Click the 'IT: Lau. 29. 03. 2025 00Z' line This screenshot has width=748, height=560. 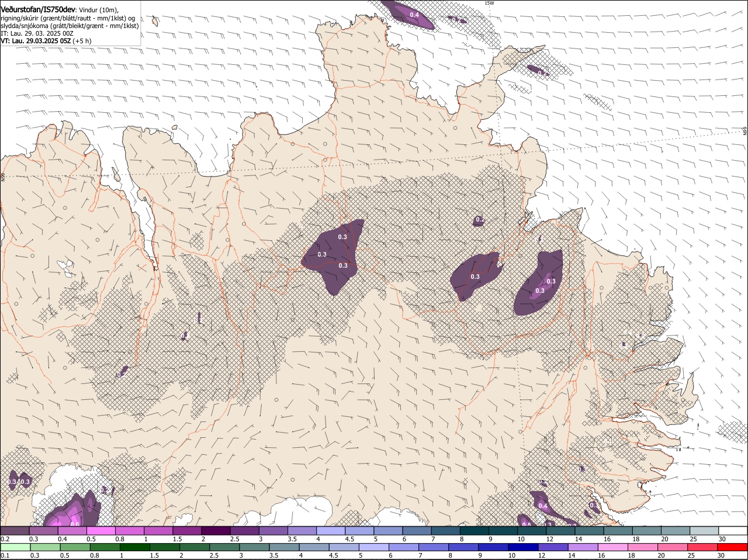(x=37, y=33)
